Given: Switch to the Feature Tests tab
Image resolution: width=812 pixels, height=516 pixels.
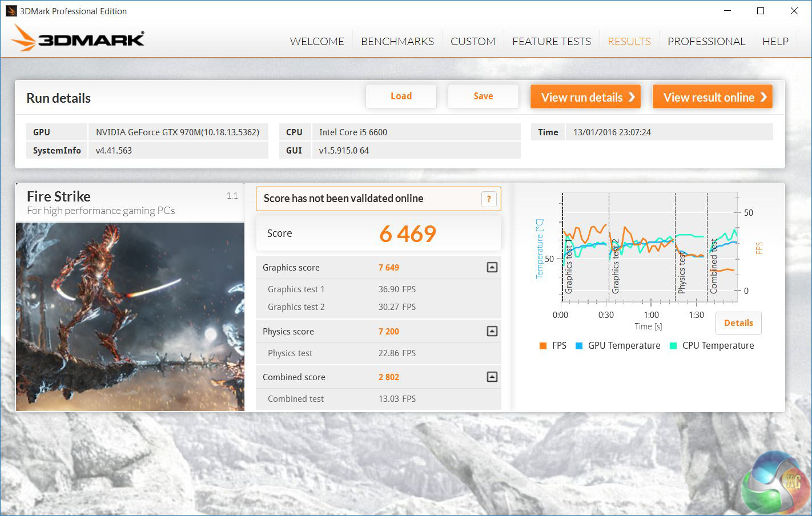Looking at the screenshot, I should pyautogui.click(x=551, y=42).
